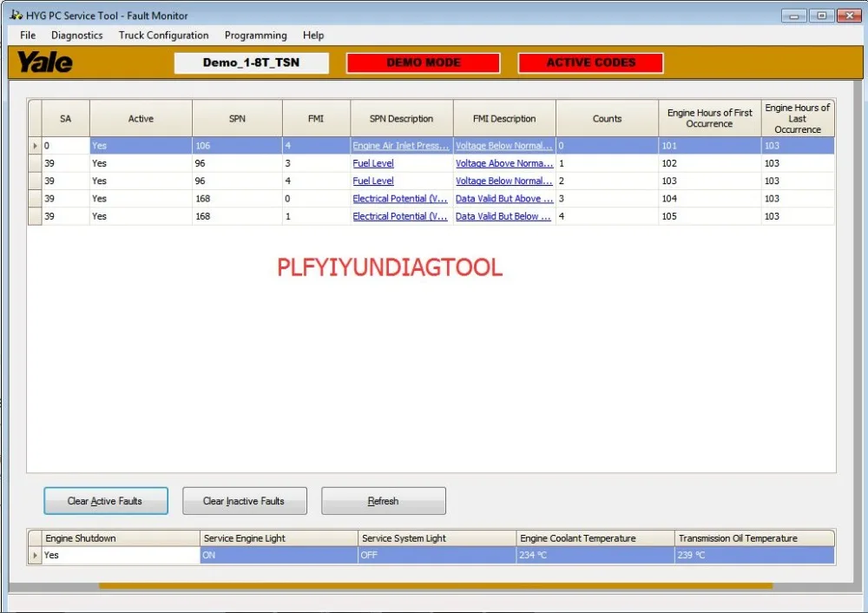Sort by the Counts column header
The image size is (868, 613).
(607, 118)
